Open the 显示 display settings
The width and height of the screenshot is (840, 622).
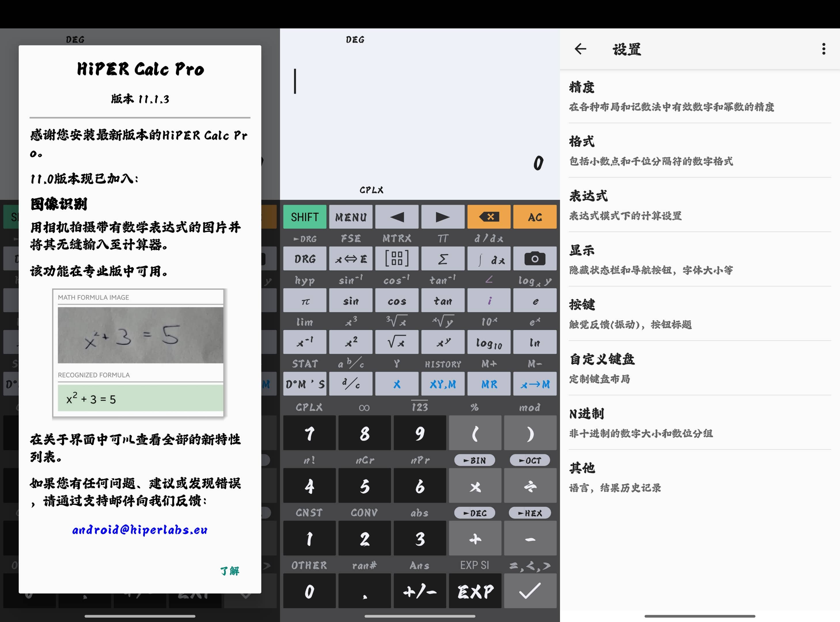click(700, 259)
